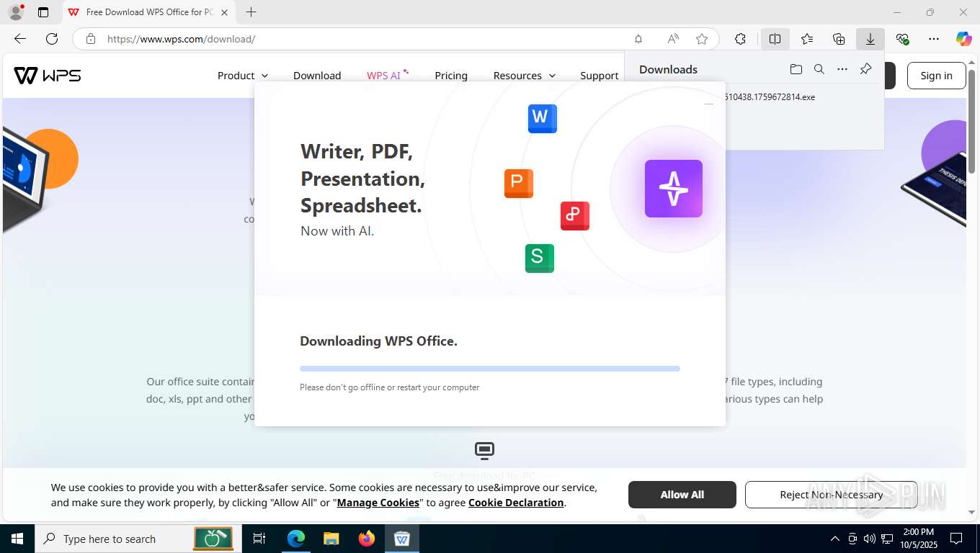Screen dimensions: 980x553
Task: Launch Firefox from the taskbar
Action: tap(366, 539)
